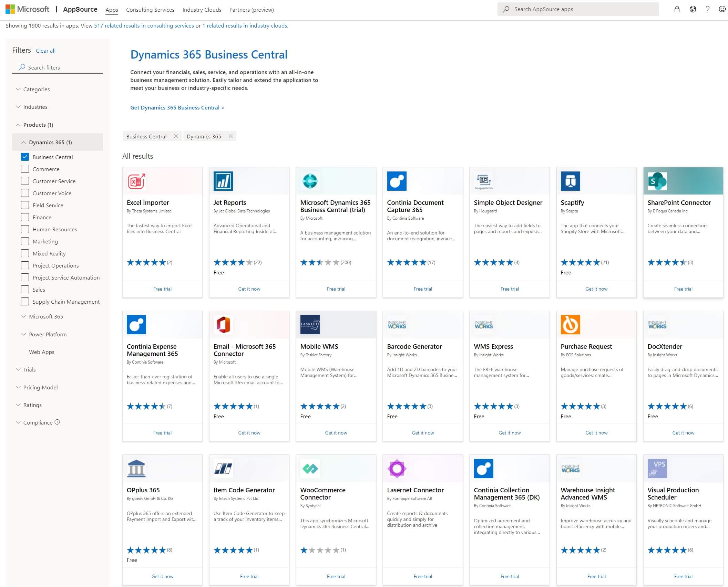Click the Visual Production Scheduler VPS icon
The width and height of the screenshot is (728, 587).
coord(657,468)
